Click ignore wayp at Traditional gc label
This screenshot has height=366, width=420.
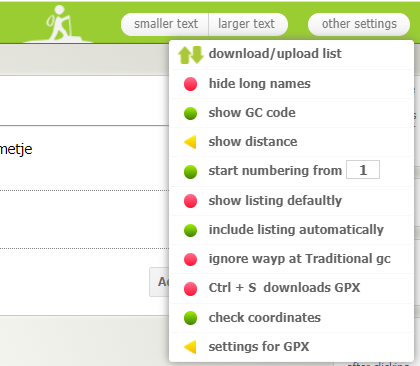coord(300,259)
